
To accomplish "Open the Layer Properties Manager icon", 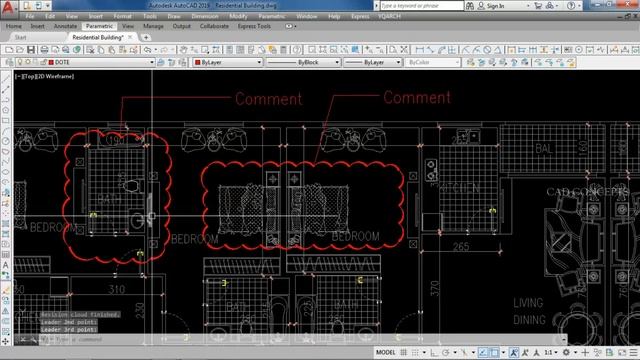I will click(x=9, y=62).
